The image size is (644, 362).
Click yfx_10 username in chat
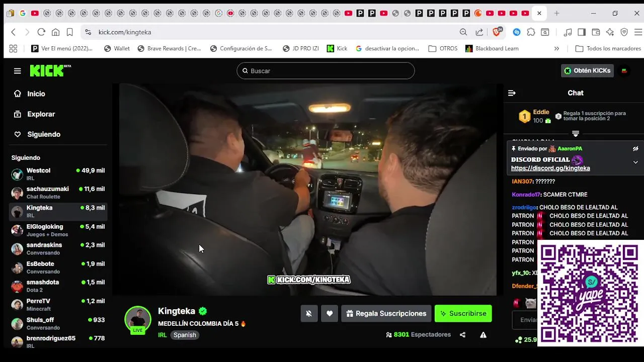pyautogui.click(x=520, y=273)
